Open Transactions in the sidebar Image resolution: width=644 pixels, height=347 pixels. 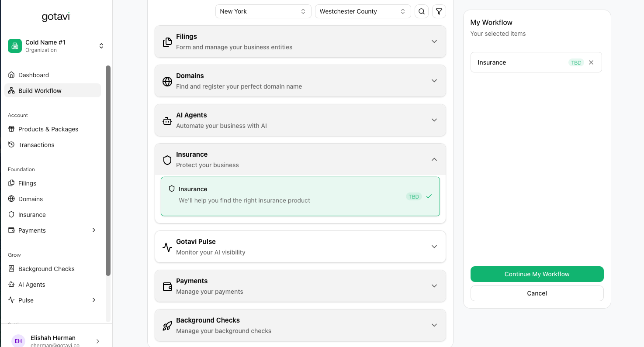tap(52, 145)
